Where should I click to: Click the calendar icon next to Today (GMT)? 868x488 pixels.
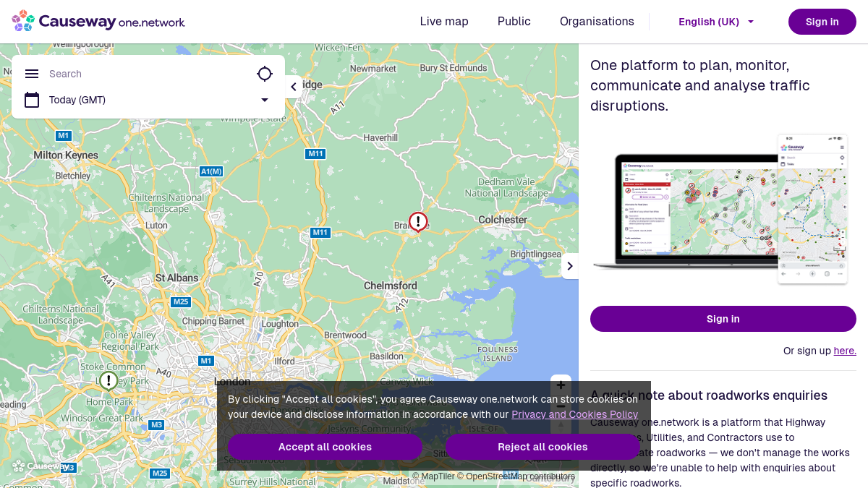click(32, 100)
